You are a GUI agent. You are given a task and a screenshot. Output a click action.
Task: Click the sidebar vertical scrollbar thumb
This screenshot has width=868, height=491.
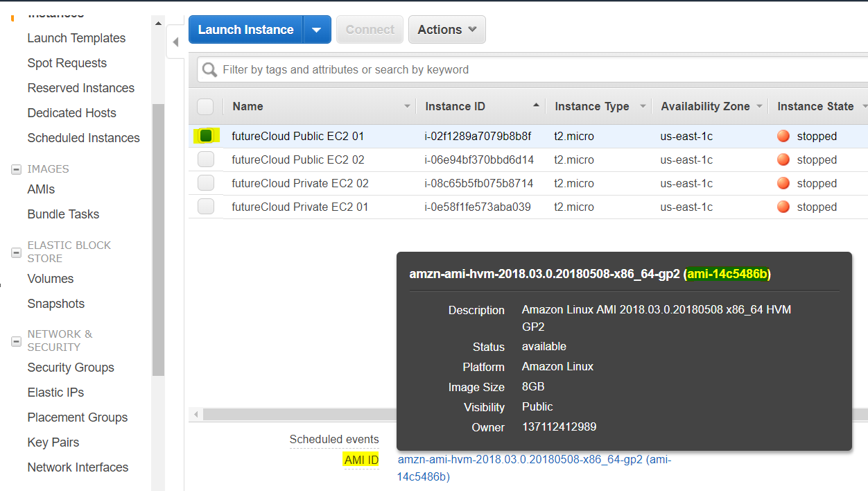tap(158, 239)
